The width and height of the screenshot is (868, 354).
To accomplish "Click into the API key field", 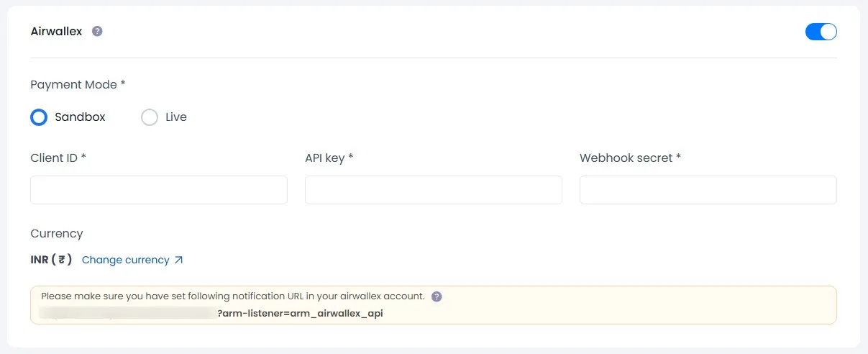I will point(434,190).
